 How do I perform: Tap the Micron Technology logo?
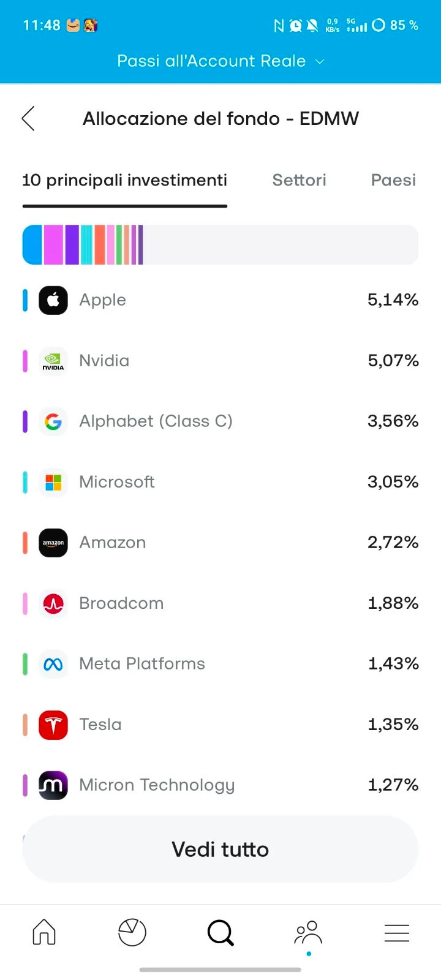pyautogui.click(x=53, y=785)
